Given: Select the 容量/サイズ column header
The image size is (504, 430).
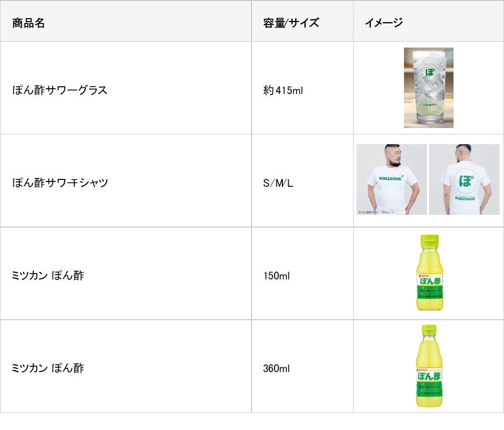Looking at the screenshot, I should [291, 23].
